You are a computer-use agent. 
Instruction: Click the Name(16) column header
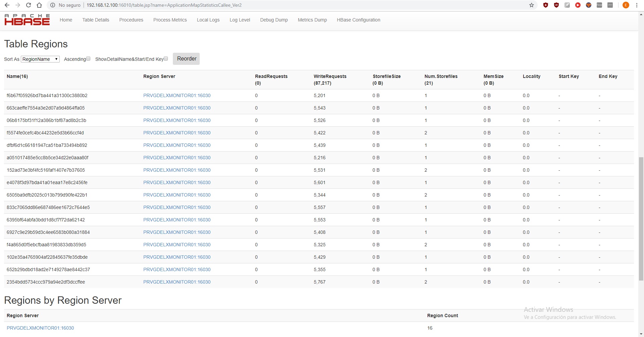17,76
